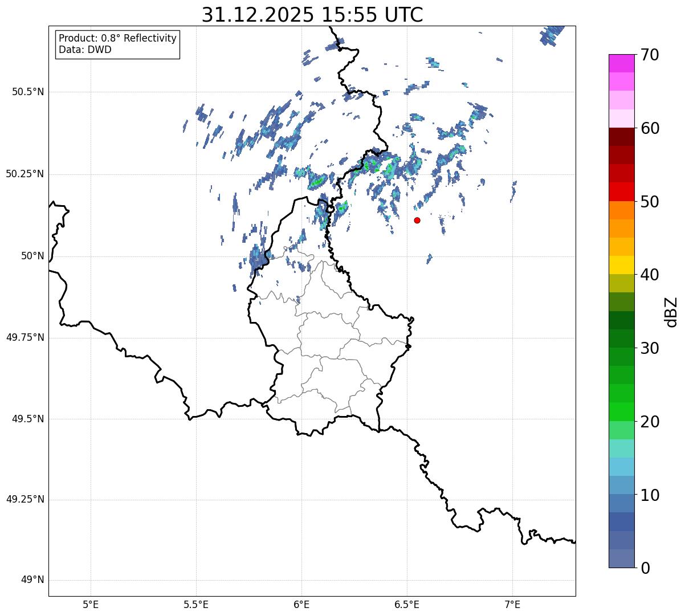This screenshot has width=685, height=616.
Task: Click the colorbar tick label 20
Action: [x=649, y=422]
